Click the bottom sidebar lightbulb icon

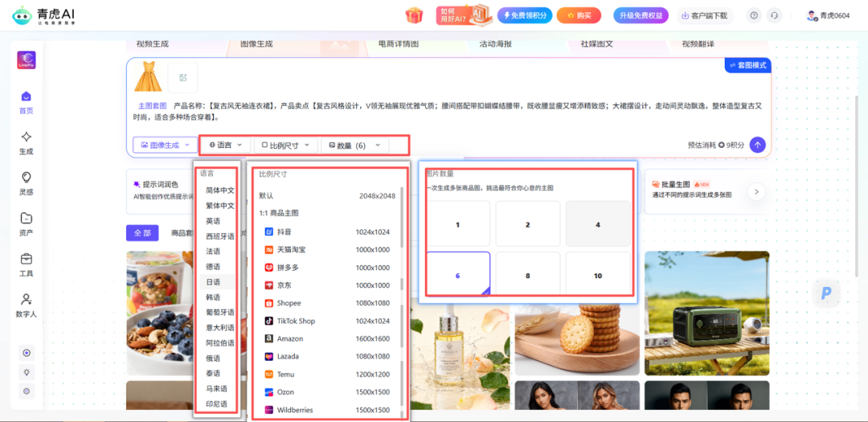click(x=26, y=371)
